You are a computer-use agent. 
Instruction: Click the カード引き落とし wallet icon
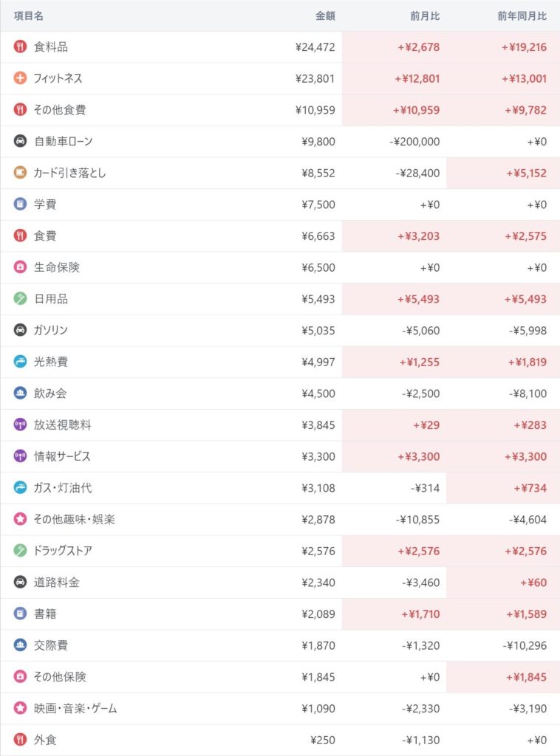(20, 173)
